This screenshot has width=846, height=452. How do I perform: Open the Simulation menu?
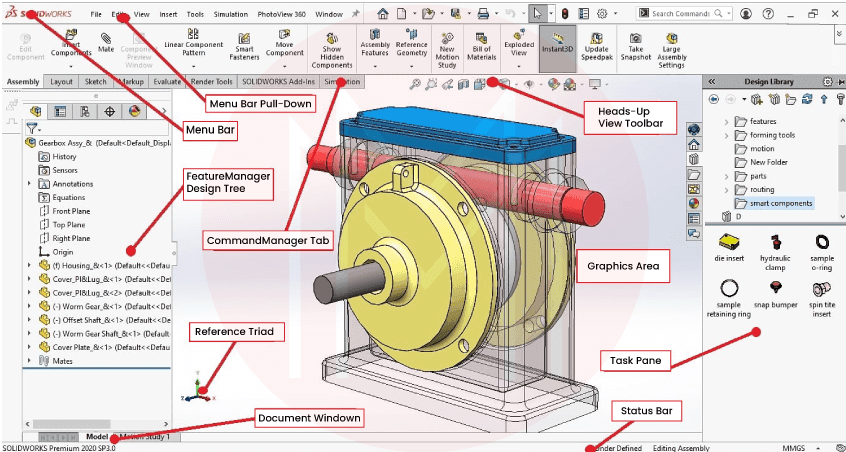click(231, 15)
